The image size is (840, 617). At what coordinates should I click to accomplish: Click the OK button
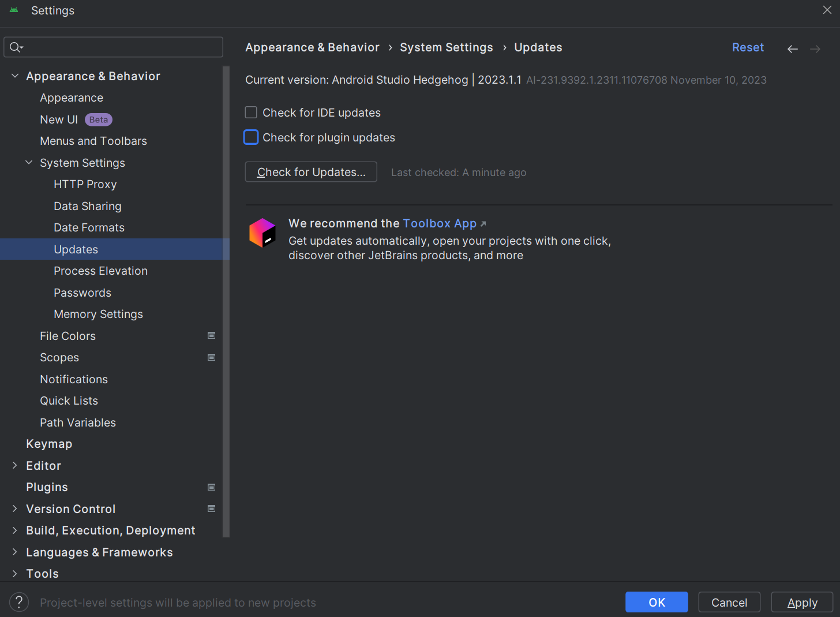[657, 602]
